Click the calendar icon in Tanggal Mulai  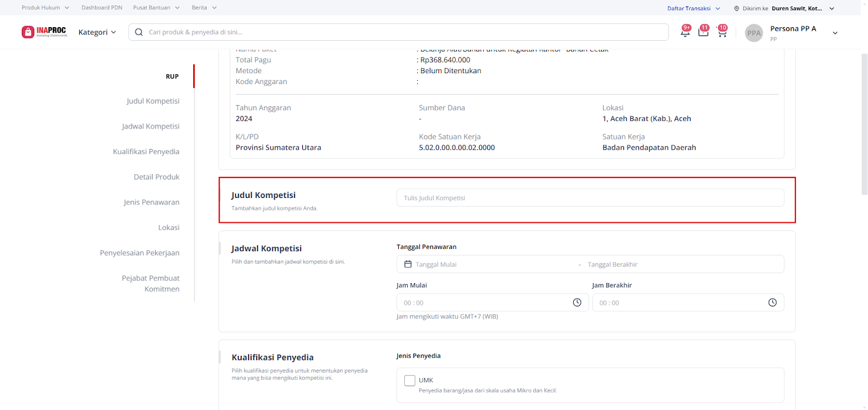(408, 264)
